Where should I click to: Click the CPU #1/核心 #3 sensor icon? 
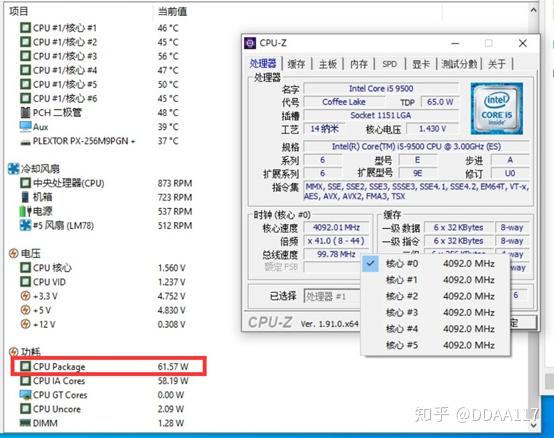[x=25, y=56]
